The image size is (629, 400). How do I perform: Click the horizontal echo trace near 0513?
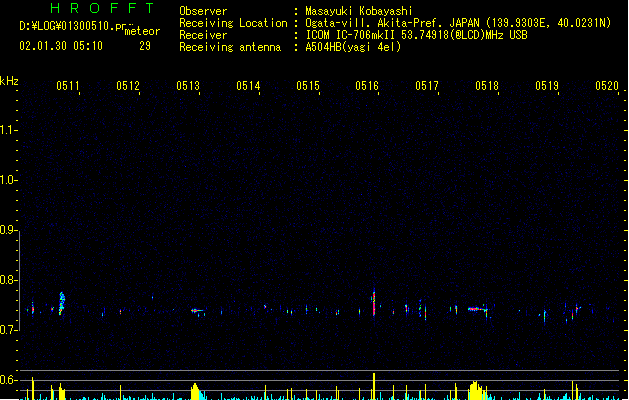click(197, 311)
